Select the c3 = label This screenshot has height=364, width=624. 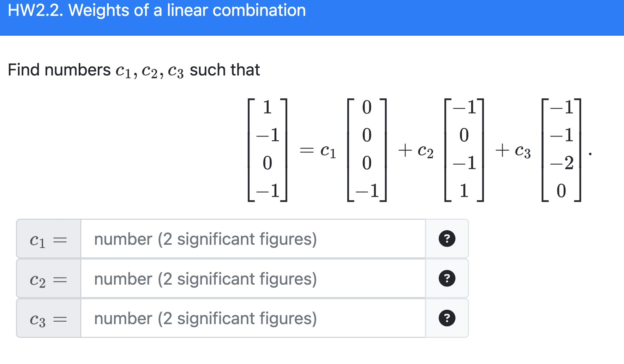(48, 318)
